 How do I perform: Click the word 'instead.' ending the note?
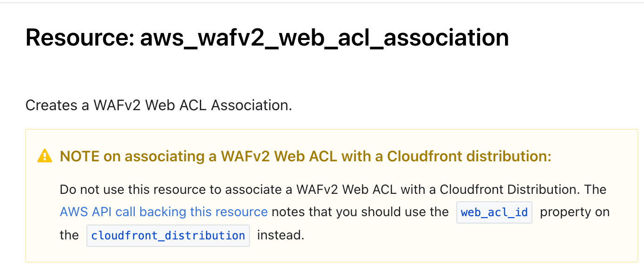(x=281, y=235)
